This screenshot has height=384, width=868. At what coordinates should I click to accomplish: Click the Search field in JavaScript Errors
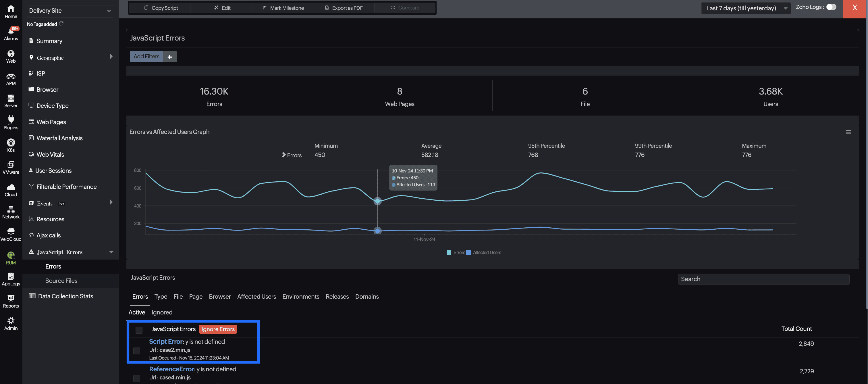tap(763, 279)
